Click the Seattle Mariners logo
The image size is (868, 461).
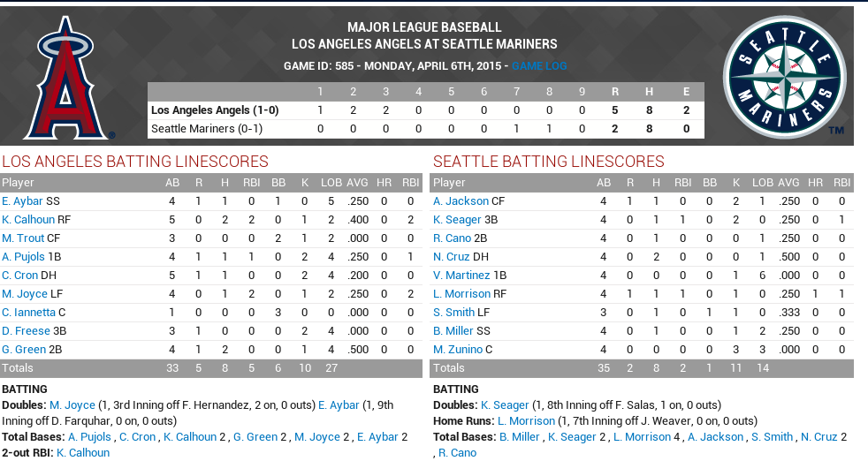(779, 77)
